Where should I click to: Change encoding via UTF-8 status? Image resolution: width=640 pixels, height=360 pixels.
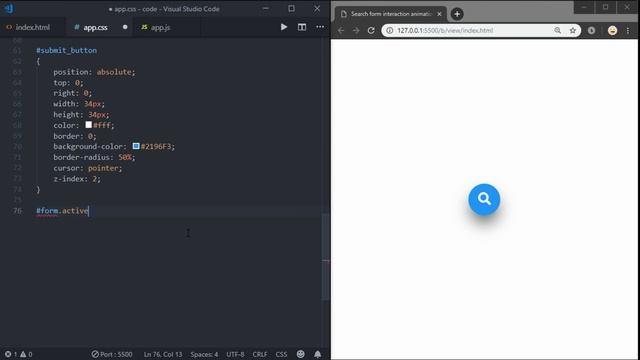coord(235,354)
